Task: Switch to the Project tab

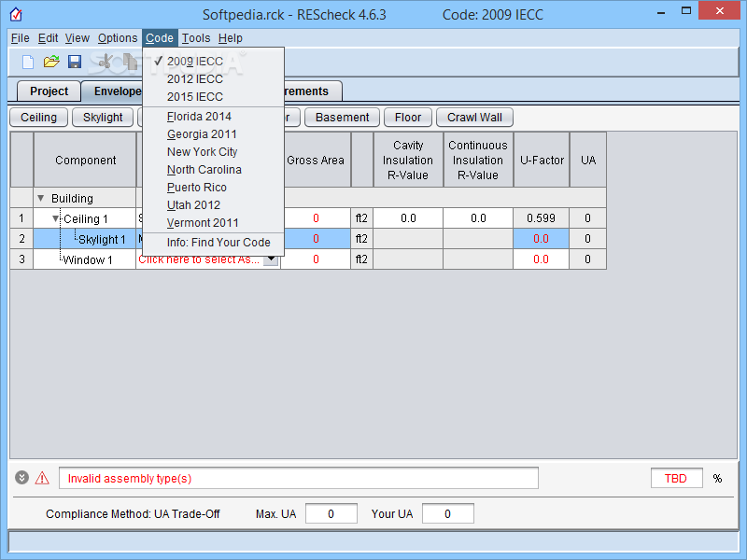Action: (49, 91)
